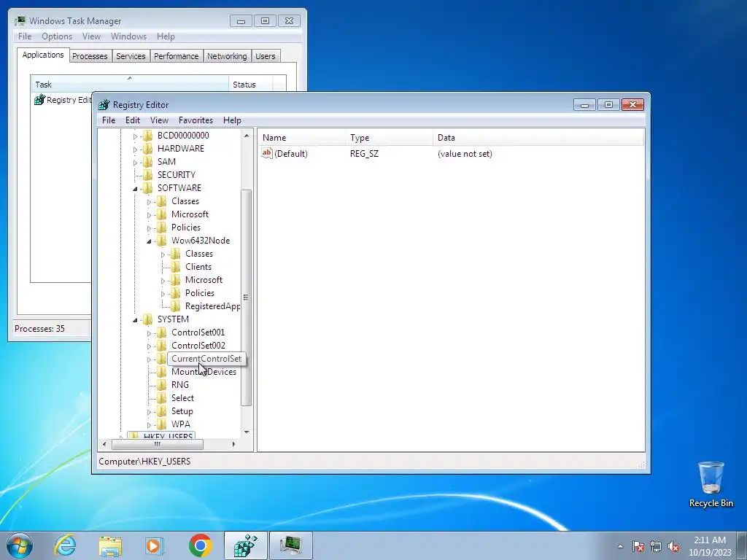This screenshot has width=747, height=560.
Task: Click the WPA folder icon
Action: [161, 424]
